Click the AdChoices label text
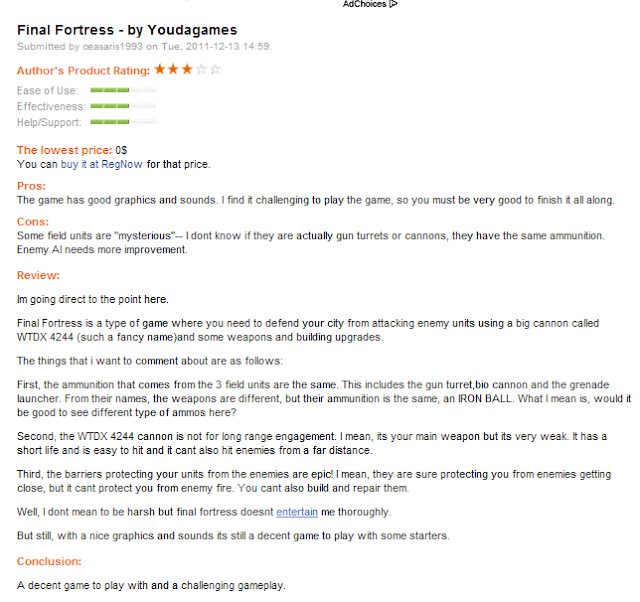The width and height of the screenshot is (640, 602). tap(364, 4)
